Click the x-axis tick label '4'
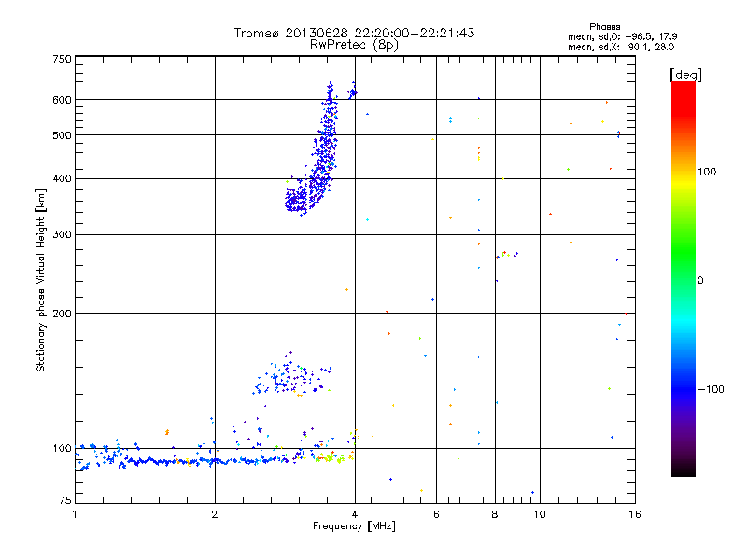This screenshot has width=747, height=560. [x=355, y=514]
